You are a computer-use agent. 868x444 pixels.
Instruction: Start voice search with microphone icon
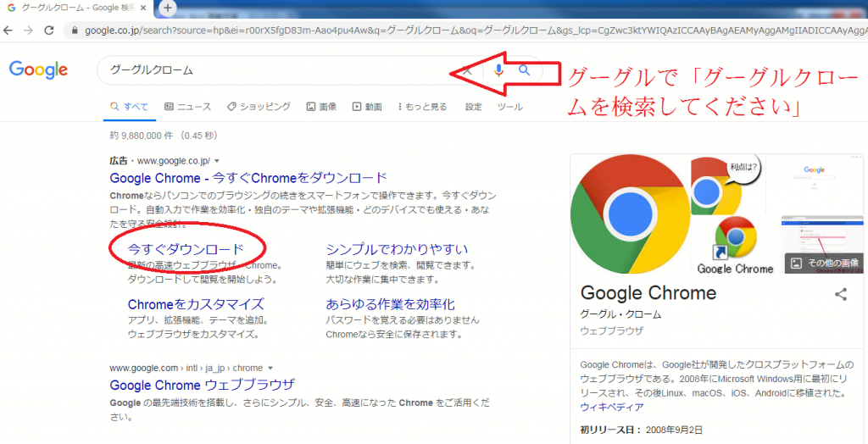coord(498,70)
